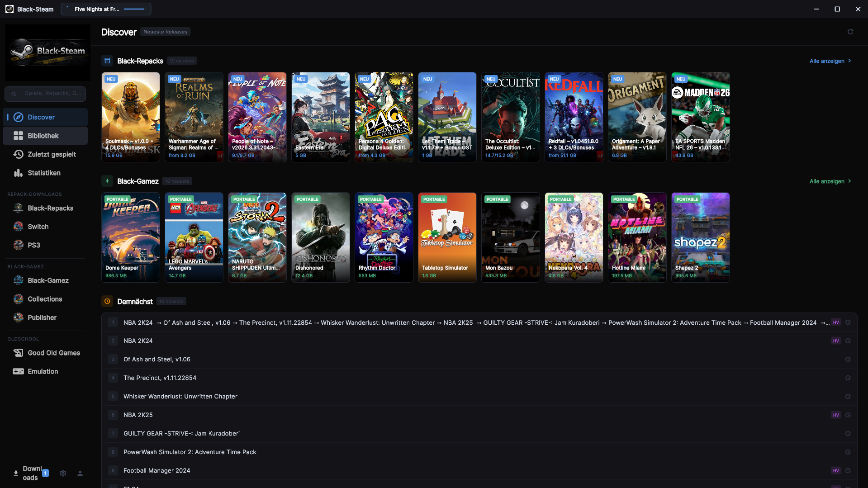This screenshot has height=488, width=868.
Task: Click the clock icon in the NBA 2K25 row
Action: point(848,415)
